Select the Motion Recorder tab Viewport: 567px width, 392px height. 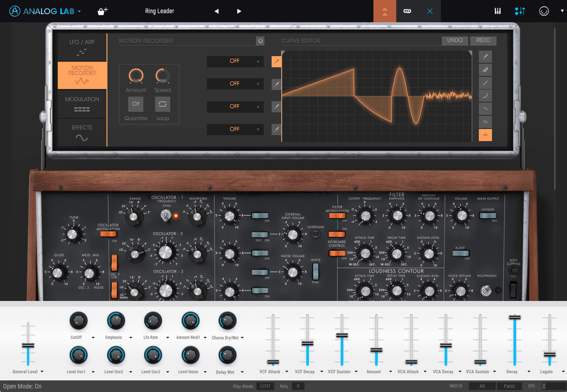[x=82, y=75]
